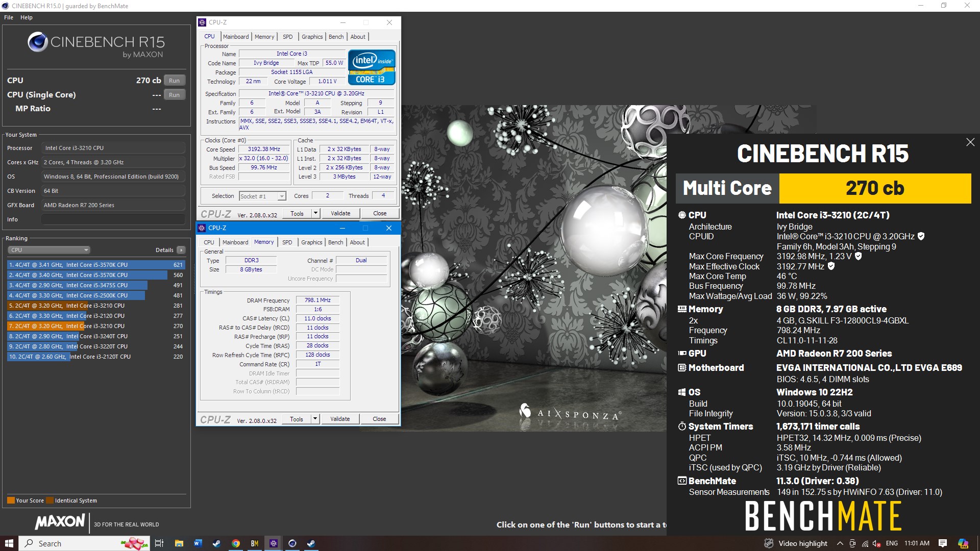
Task: Open Mainboard tab in lower CPU-Z
Action: (235, 242)
